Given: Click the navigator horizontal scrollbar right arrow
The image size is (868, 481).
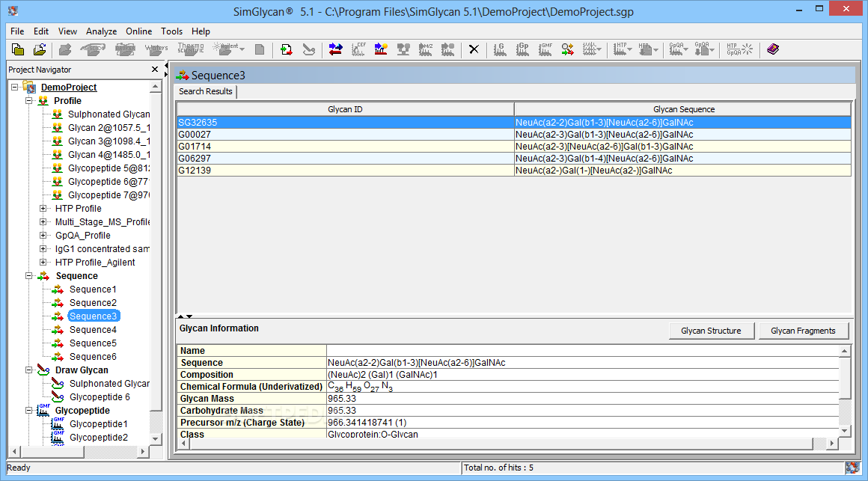Looking at the screenshot, I should click(144, 452).
